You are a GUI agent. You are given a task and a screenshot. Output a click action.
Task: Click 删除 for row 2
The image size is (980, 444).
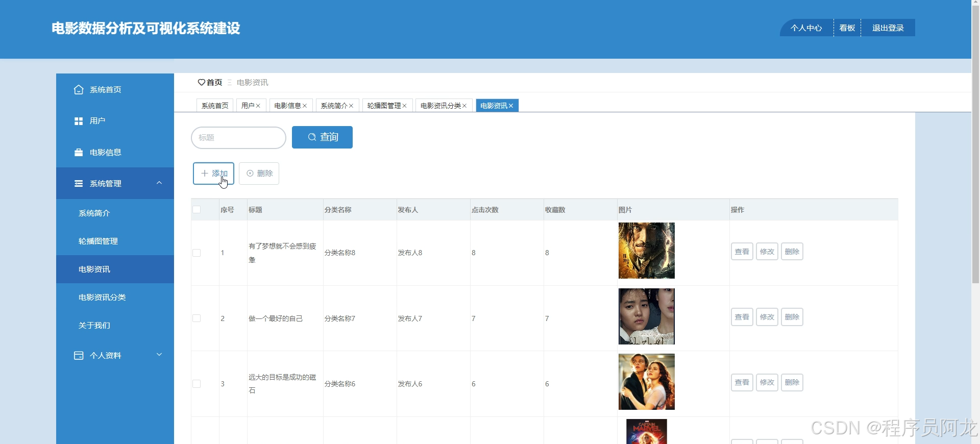click(792, 317)
